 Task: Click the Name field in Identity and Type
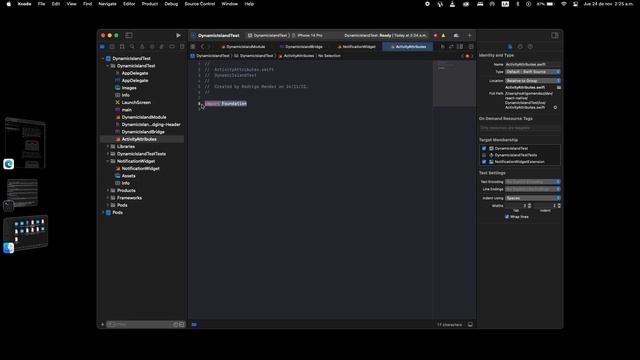532,64
